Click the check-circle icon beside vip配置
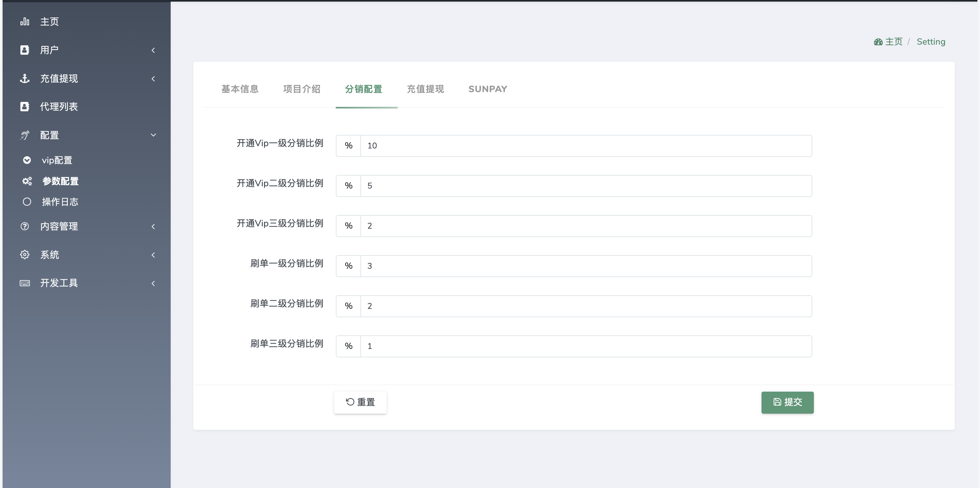Image resolution: width=980 pixels, height=488 pixels. pyautogui.click(x=27, y=160)
